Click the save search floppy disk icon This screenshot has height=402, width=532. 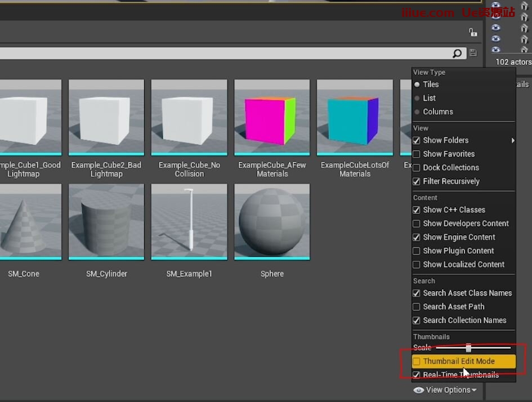pos(473,53)
